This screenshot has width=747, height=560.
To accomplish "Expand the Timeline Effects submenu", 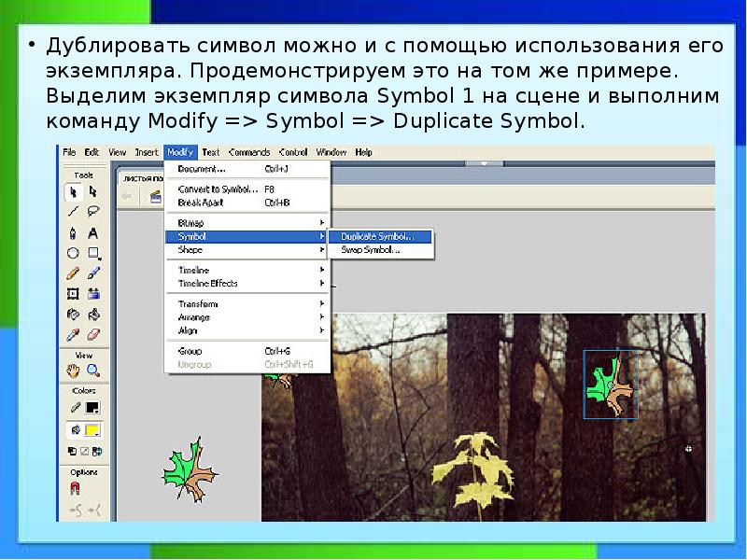I will [207, 283].
